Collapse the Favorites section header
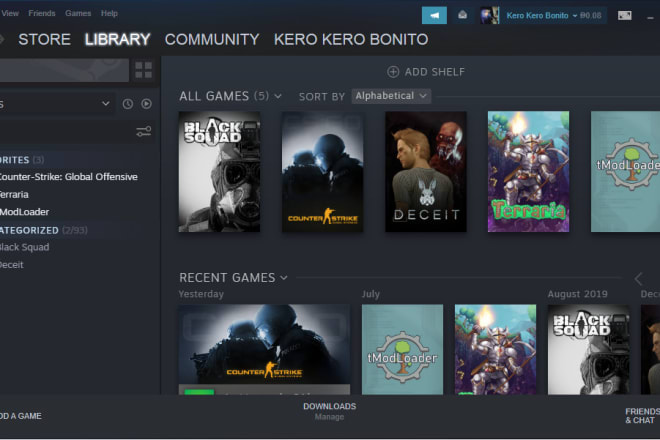The image size is (660, 440). (x=22, y=160)
